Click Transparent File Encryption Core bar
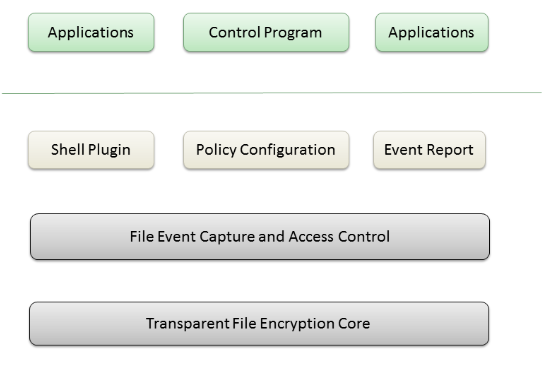The height and width of the screenshot is (368, 552). pyautogui.click(x=259, y=324)
